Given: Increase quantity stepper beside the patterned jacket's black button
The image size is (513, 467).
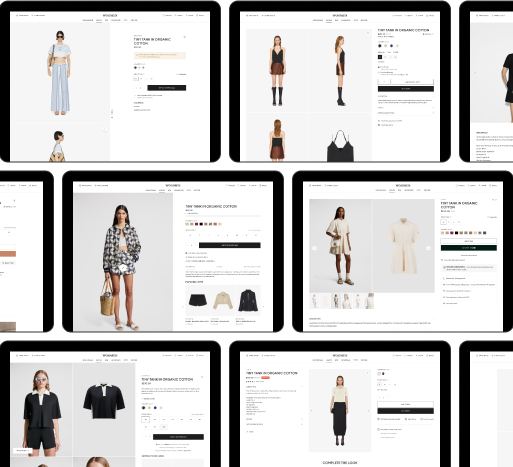Looking at the screenshot, I should click(195, 245).
